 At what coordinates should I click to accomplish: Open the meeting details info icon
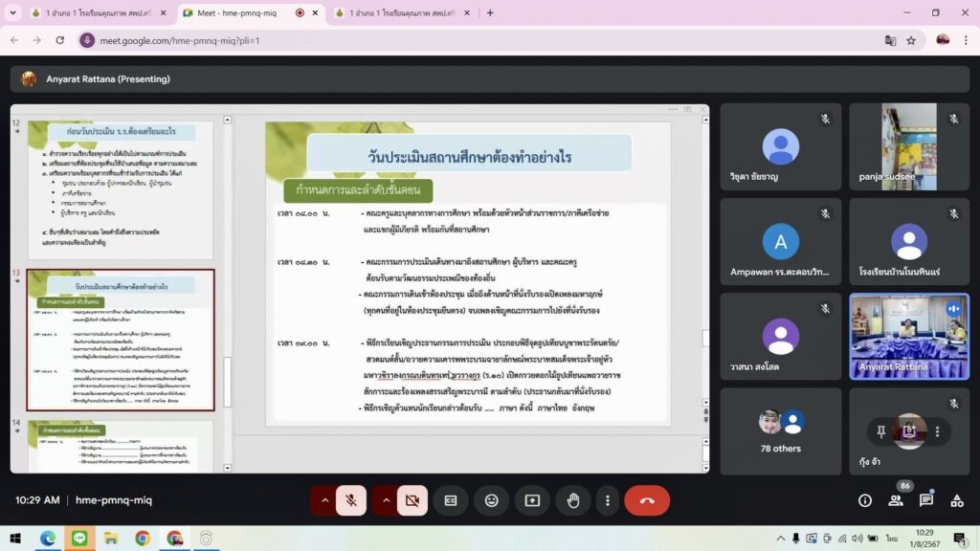pyautogui.click(x=865, y=500)
